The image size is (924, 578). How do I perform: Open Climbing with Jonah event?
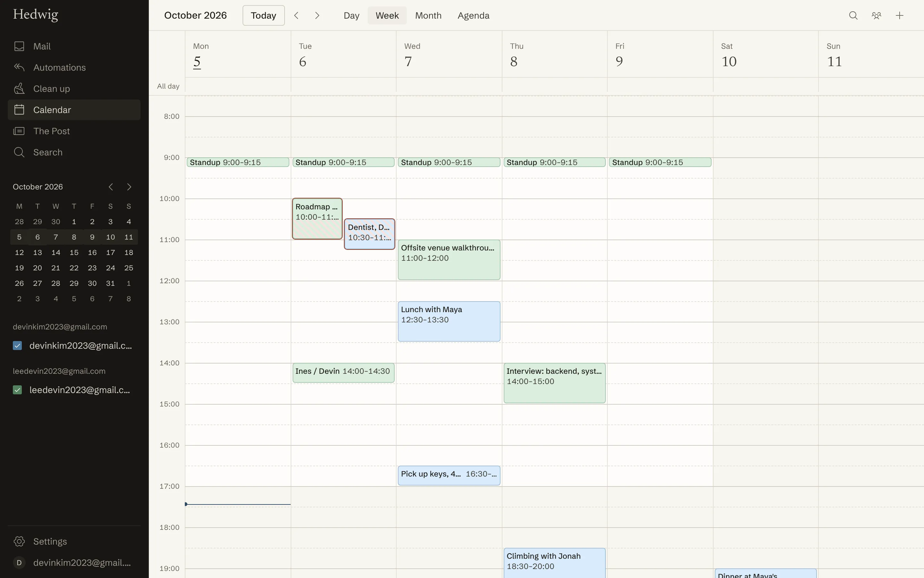click(554, 563)
